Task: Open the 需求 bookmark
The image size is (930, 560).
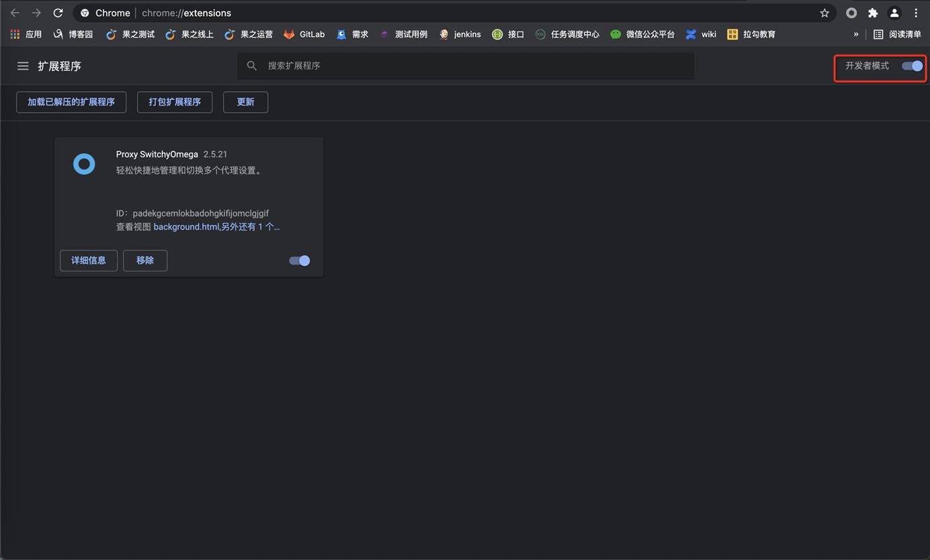Action: (x=353, y=34)
